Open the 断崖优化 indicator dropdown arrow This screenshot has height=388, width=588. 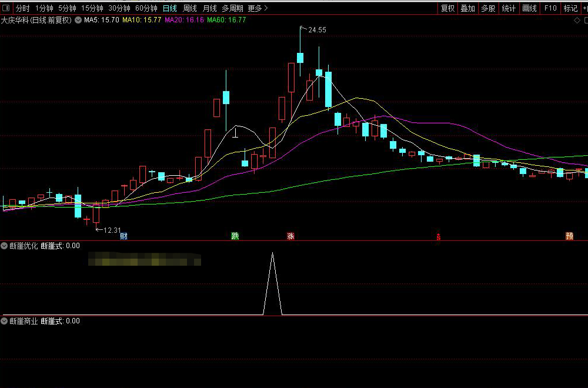click(x=4, y=246)
